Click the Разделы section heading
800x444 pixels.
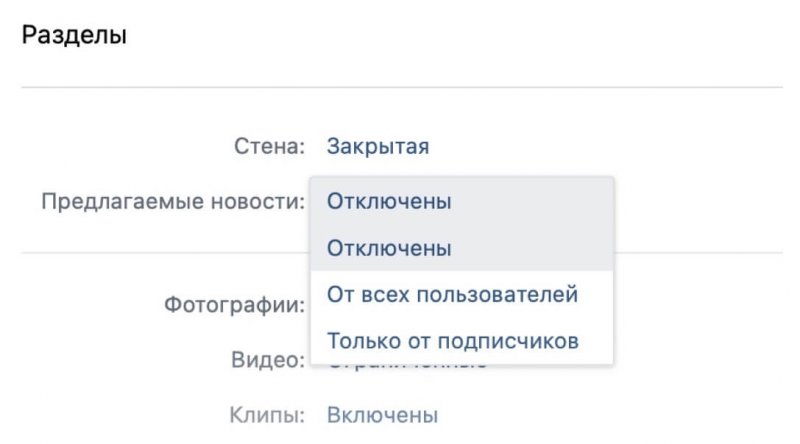click(74, 38)
